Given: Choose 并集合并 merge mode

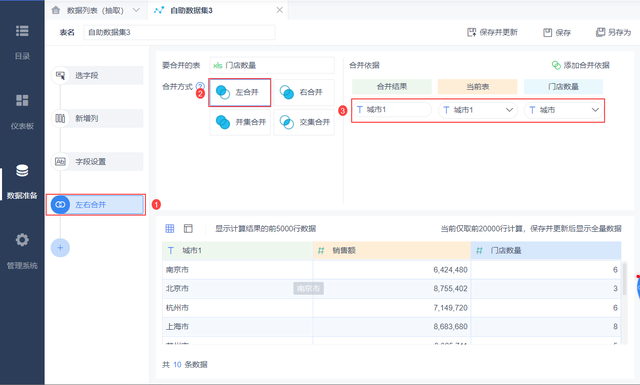Looking at the screenshot, I should tap(240, 122).
